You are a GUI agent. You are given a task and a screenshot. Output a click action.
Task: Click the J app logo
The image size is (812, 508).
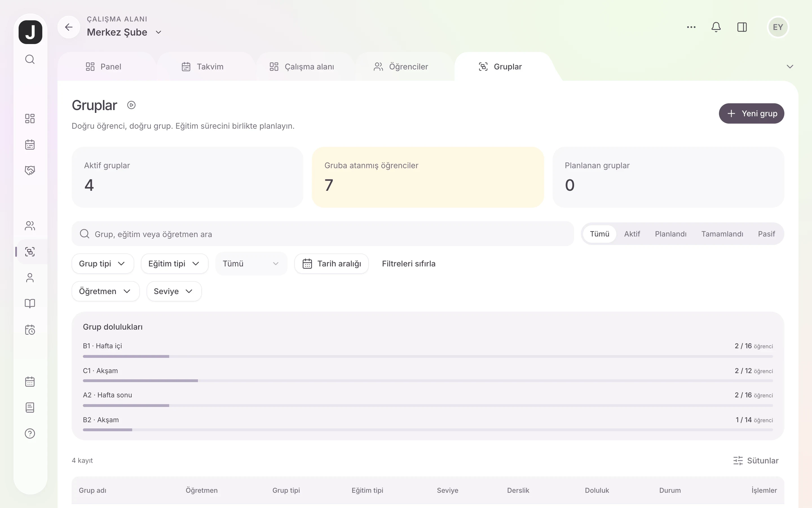[30, 32]
